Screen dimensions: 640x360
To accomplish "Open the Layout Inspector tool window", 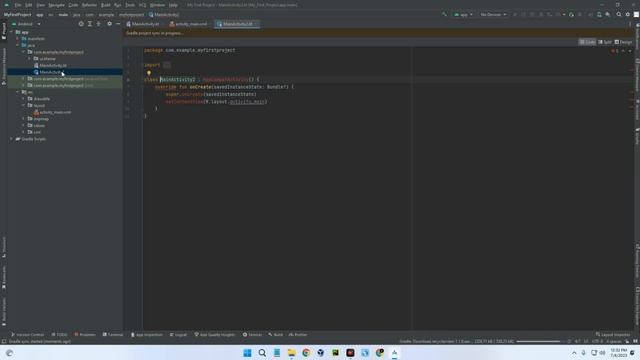I will tap(613, 335).
